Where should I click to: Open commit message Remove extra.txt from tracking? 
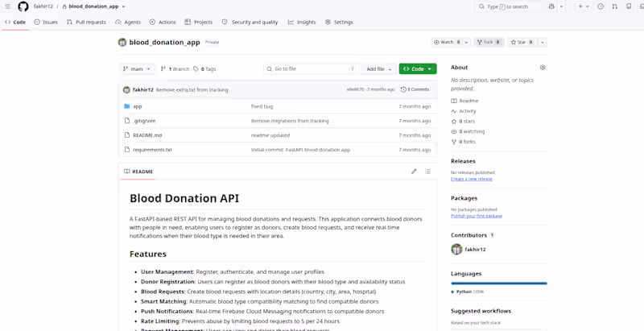tap(192, 89)
